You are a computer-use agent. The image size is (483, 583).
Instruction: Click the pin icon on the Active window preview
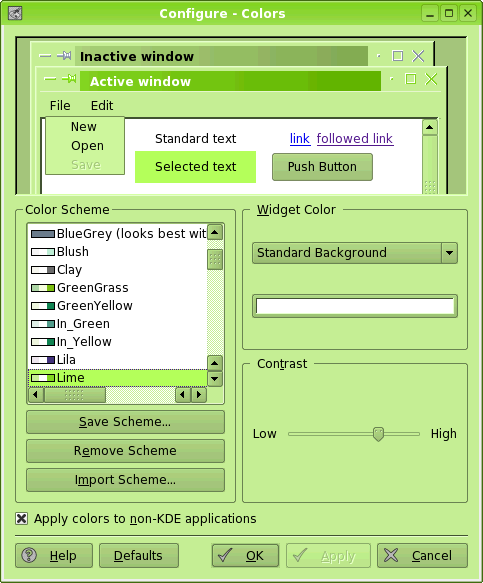tap(69, 78)
